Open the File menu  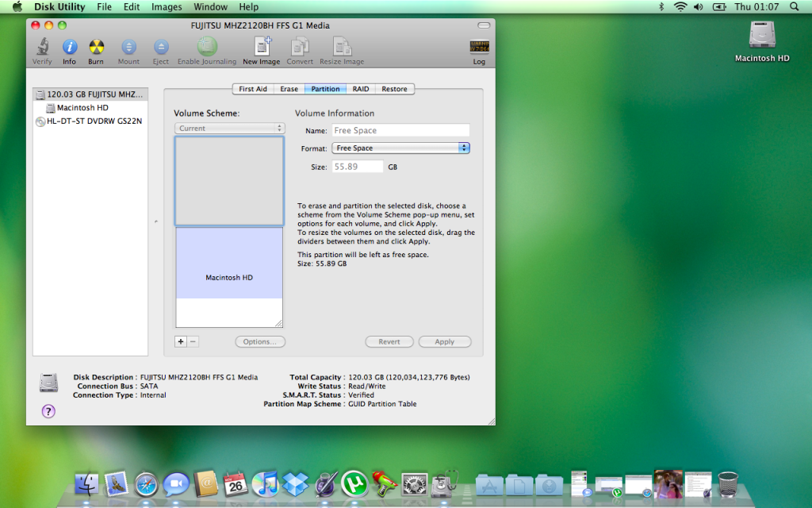click(x=104, y=6)
